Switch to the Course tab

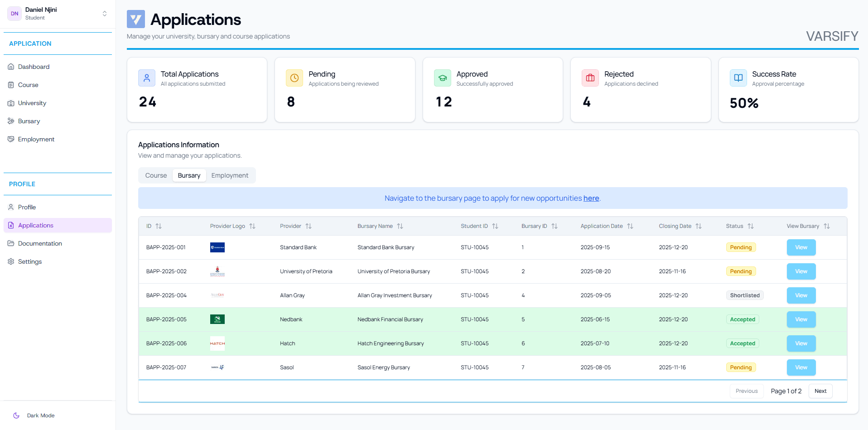point(156,175)
